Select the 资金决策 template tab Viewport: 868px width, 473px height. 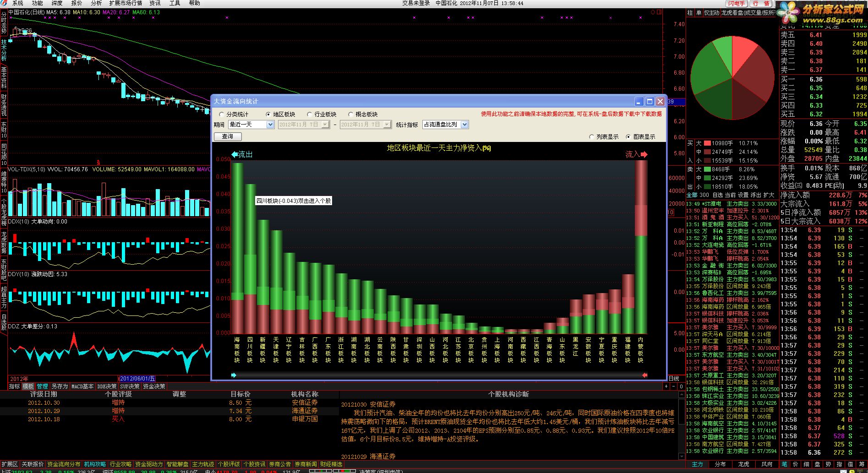154,386
